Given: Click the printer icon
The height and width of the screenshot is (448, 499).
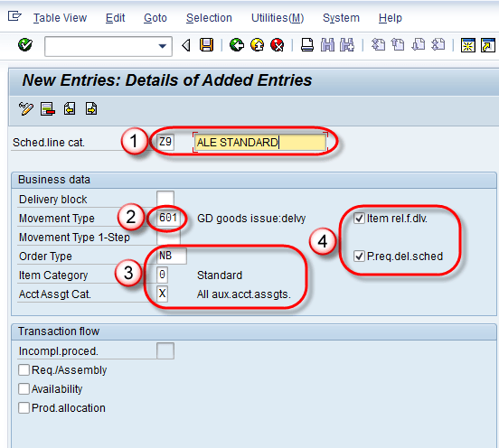Looking at the screenshot, I should (307, 45).
